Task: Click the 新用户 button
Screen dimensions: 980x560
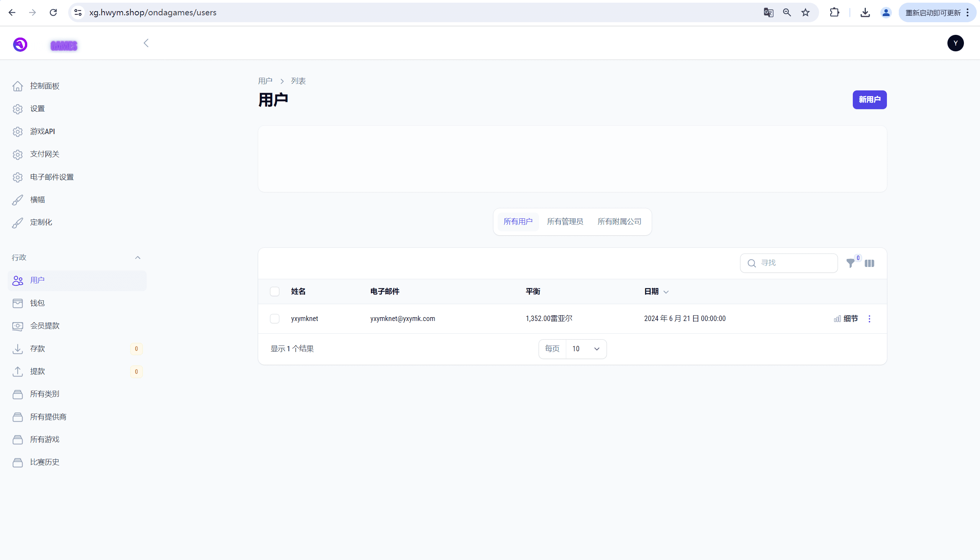Action: click(869, 100)
